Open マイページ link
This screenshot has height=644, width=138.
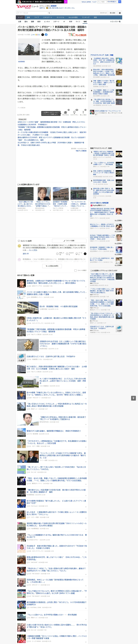(103, 13)
